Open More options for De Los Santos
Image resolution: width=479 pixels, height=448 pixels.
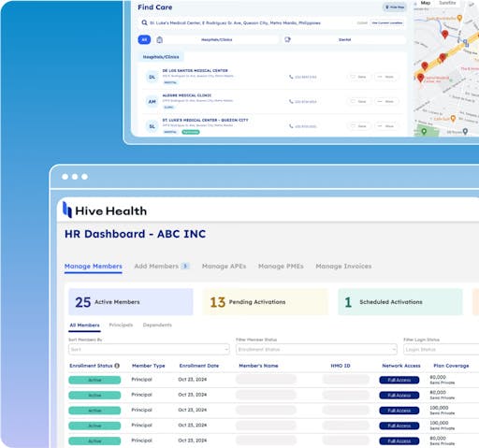pyautogui.click(x=385, y=77)
